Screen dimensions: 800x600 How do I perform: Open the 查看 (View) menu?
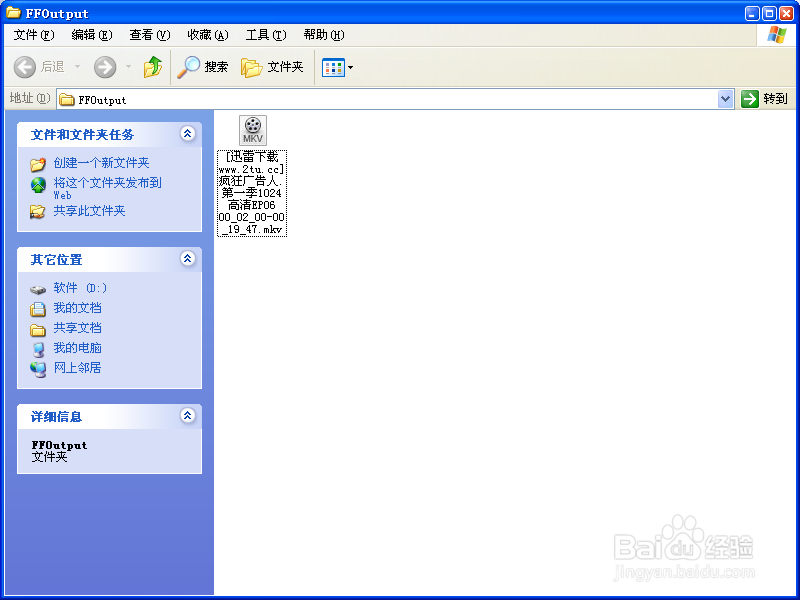[x=148, y=34]
